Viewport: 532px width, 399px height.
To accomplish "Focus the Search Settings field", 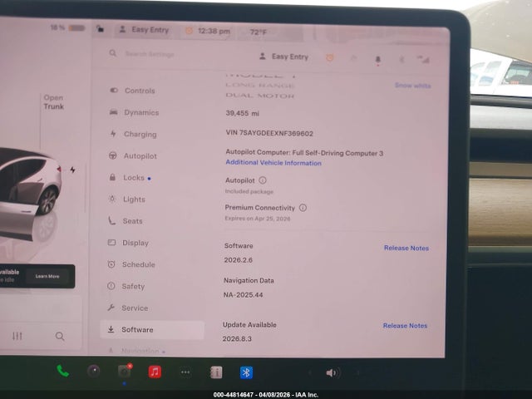I will (x=150, y=54).
